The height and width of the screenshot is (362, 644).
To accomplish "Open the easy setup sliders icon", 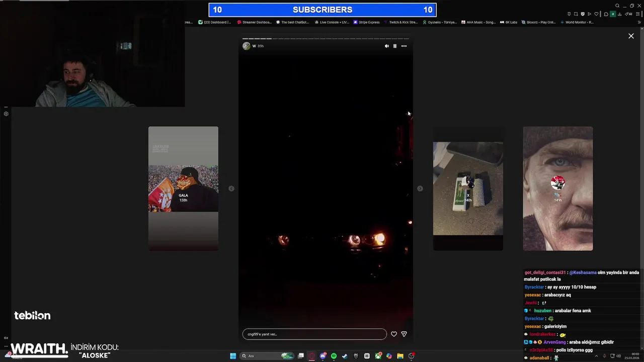I will [x=638, y=14].
